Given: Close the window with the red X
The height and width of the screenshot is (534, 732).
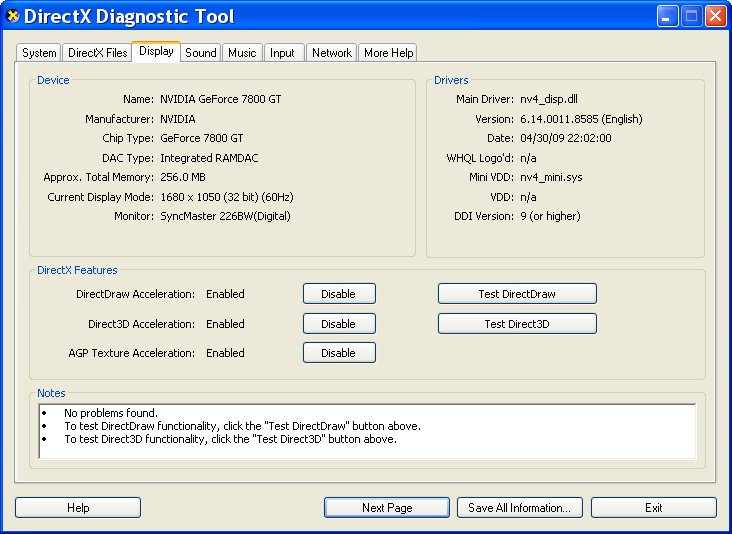Looking at the screenshot, I should (716, 16).
